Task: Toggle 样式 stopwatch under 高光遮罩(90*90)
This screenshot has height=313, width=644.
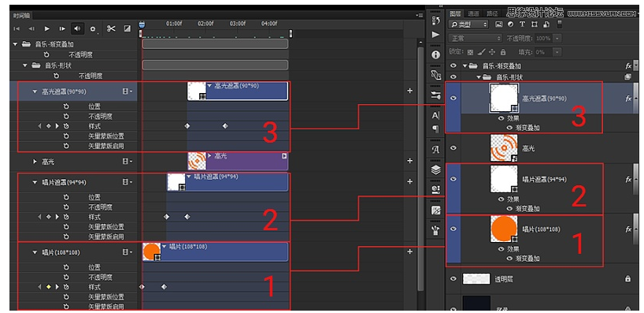Action: (x=66, y=126)
